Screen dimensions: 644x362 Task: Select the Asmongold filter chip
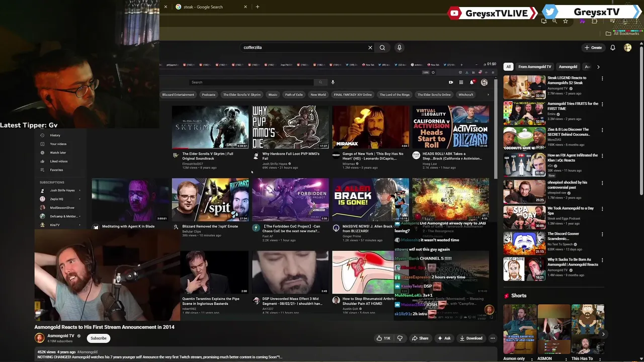(x=568, y=67)
